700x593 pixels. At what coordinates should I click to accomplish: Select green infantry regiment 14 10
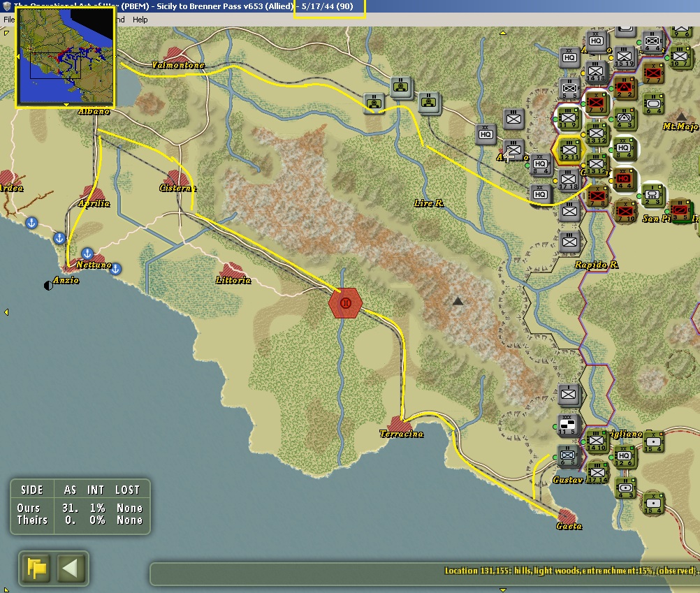(597, 441)
